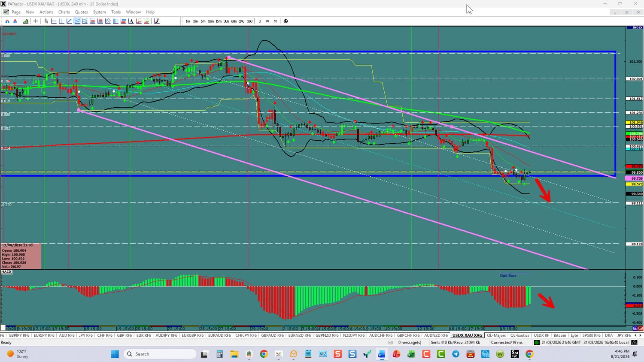
Task: Open the Quotes menu
Action: point(82,12)
